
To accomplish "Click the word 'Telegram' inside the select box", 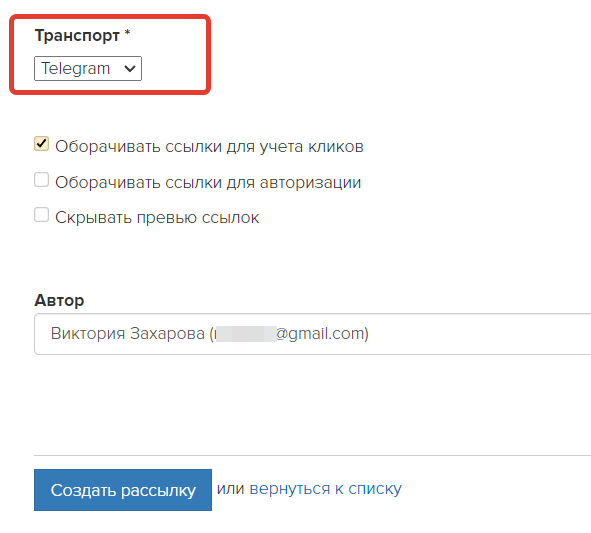I will tap(75, 69).
